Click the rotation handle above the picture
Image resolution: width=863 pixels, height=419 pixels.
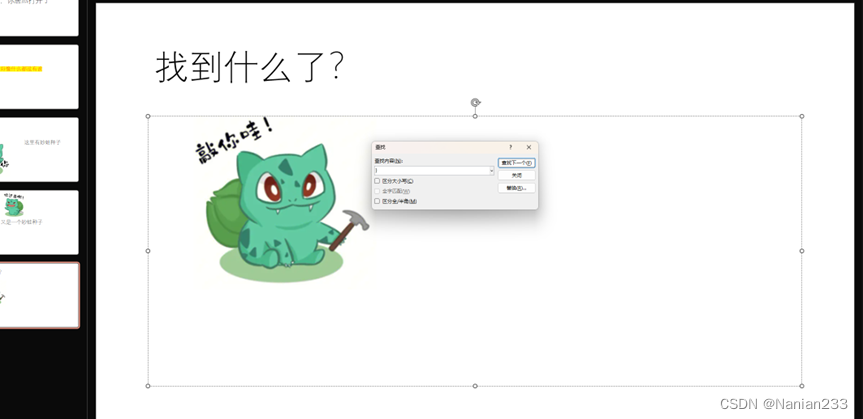[x=476, y=102]
